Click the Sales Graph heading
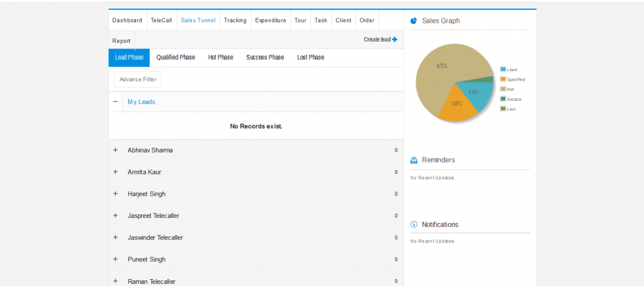This screenshot has width=644, height=286. (441, 21)
